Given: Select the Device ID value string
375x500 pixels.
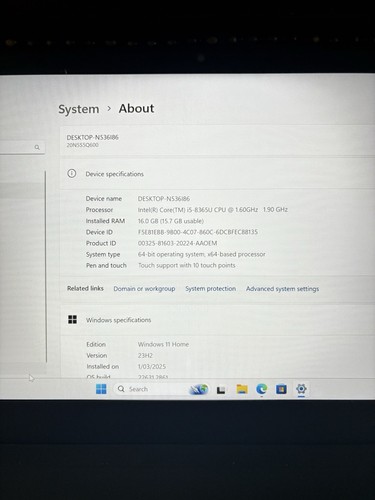Looking at the screenshot, I should (x=198, y=232).
